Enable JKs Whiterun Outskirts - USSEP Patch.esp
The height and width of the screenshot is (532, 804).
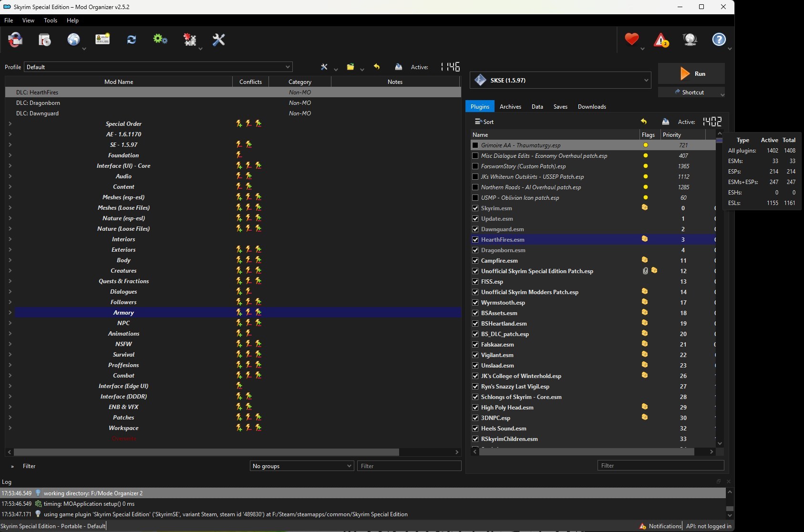[x=475, y=176]
